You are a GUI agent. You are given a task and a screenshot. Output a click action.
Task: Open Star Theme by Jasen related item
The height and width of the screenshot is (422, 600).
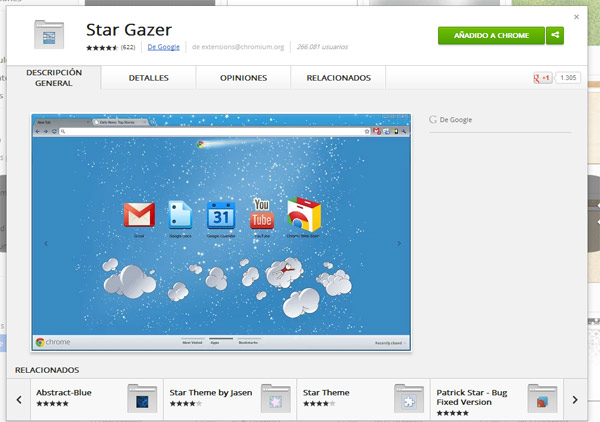point(230,399)
